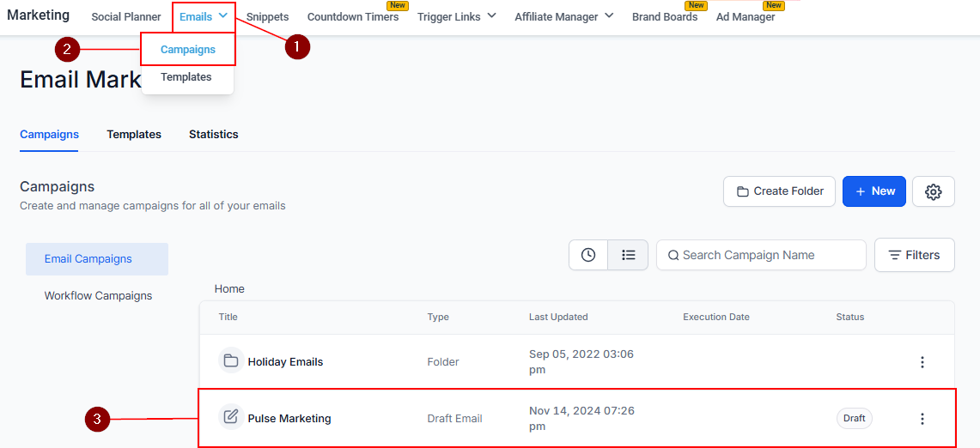Viewport: 980px width, 448px height.
Task: Select the Statistics tab
Action: (x=214, y=135)
